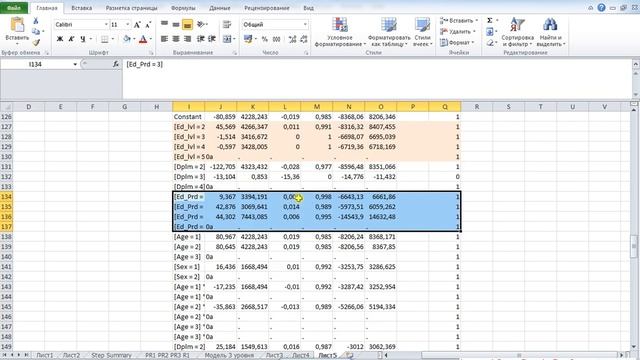Open Font group dialog launcher

[x=151, y=53]
